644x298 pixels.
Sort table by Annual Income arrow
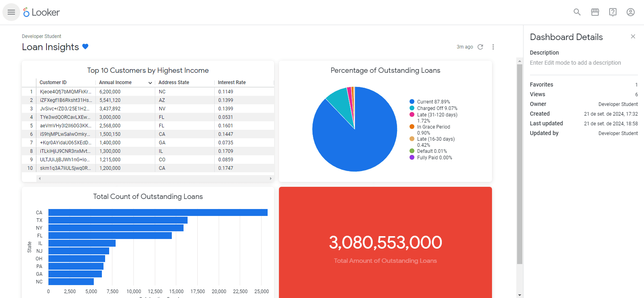(x=150, y=83)
